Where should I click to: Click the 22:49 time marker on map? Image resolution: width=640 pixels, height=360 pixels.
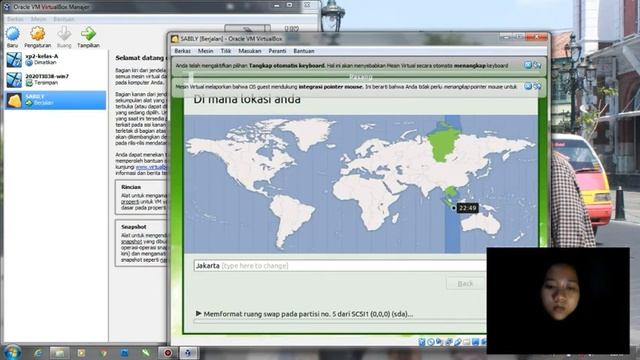pos(467,208)
